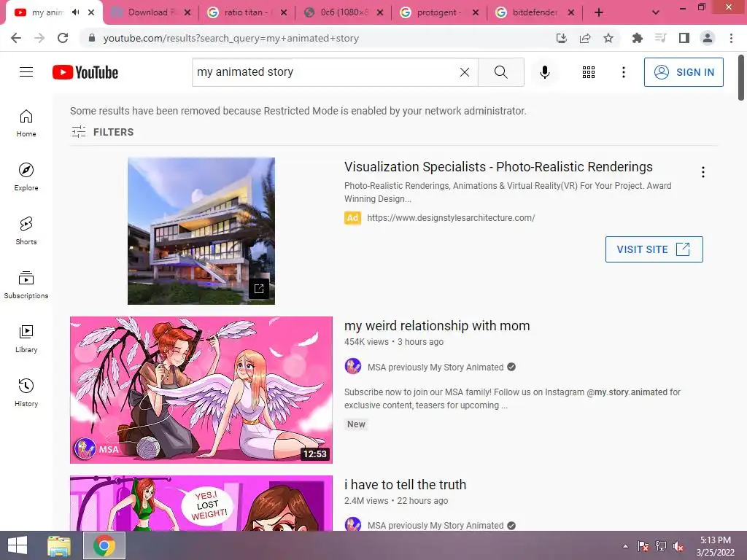Screen dimensions: 747x560
Task: Open Home in the sidebar
Action: coord(26,122)
